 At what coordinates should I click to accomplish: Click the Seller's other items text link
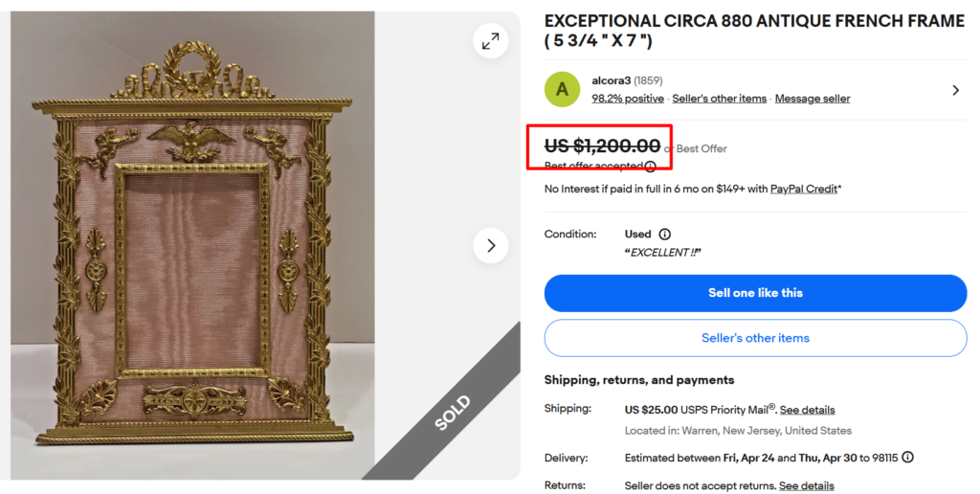click(x=720, y=99)
